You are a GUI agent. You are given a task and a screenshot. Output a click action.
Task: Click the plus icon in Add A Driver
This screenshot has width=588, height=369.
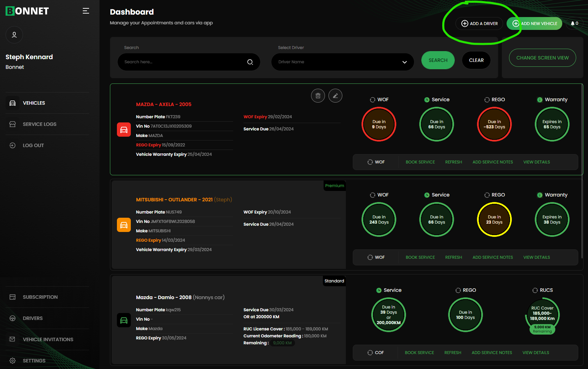[x=465, y=23]
